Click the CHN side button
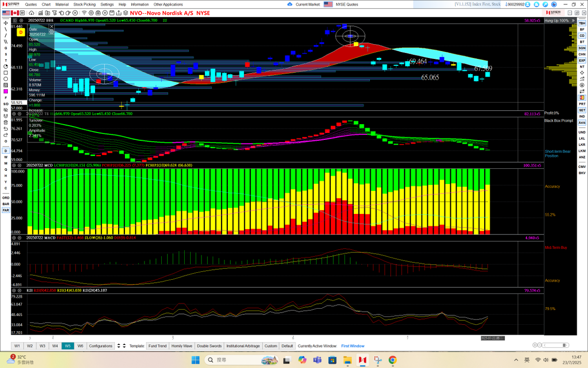588x368 pixels. 582,54
